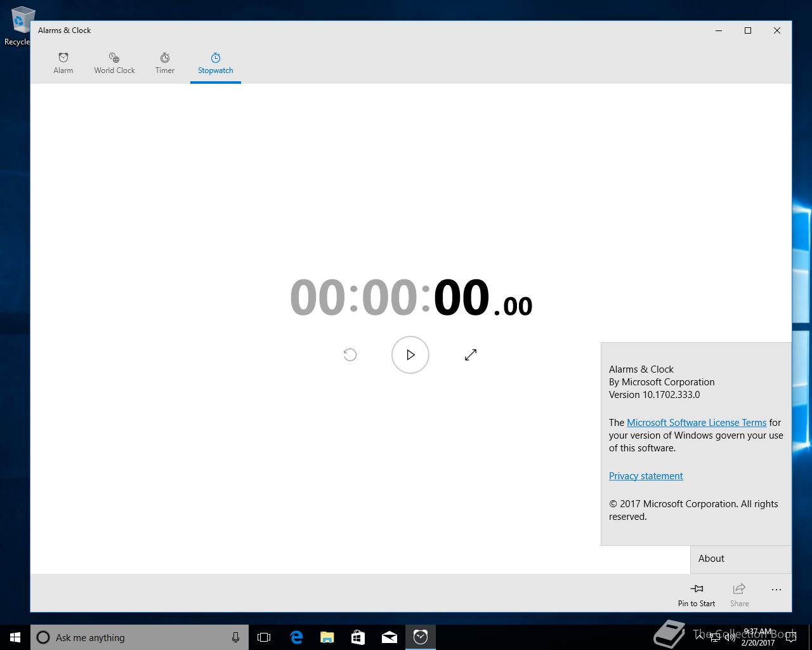Open Task View

click(264, 637)
